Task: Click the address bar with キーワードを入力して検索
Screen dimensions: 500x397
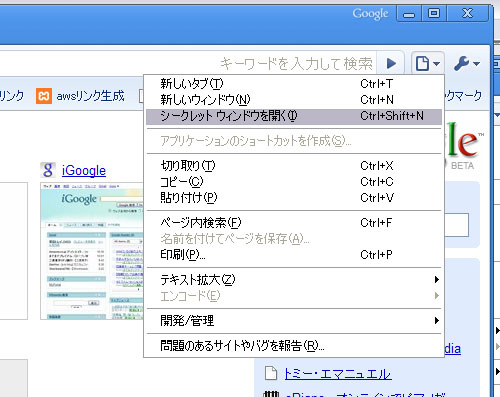Action: [188, 63]
